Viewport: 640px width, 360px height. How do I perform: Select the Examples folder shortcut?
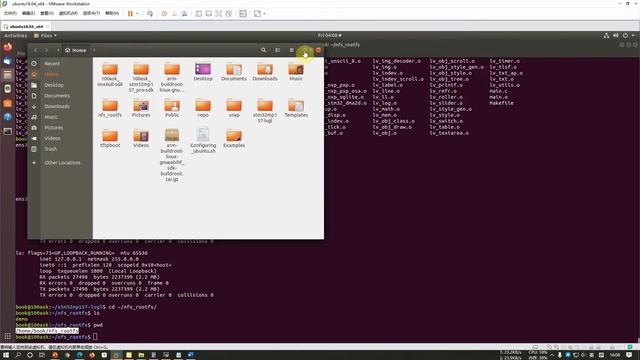click(x=234, y=138)
